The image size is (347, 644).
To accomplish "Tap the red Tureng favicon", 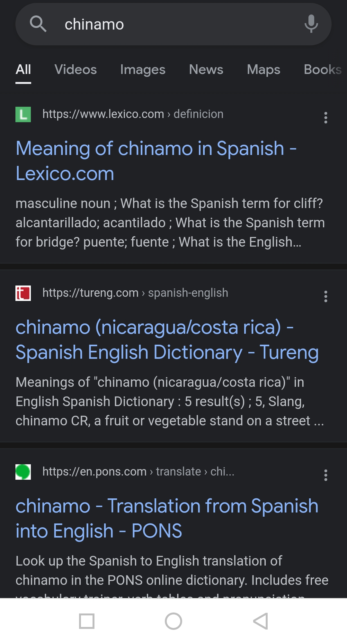I will [23, 293].
